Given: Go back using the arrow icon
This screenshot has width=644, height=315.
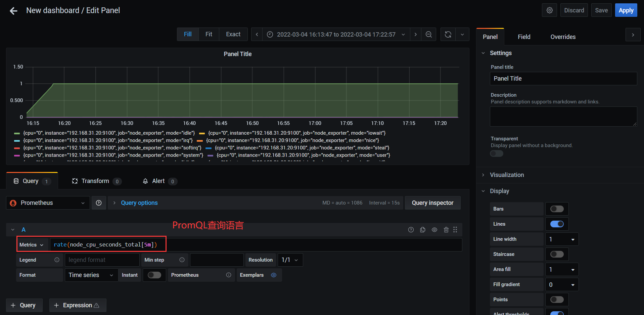Looking at the screenshot, I should pos(13,11).
